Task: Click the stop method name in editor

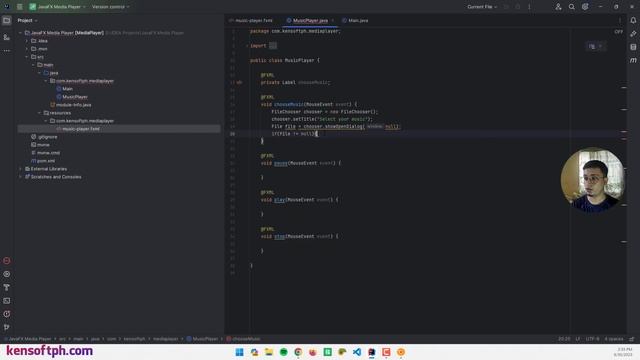Action: pyautogui.click(x=279, y=236)
